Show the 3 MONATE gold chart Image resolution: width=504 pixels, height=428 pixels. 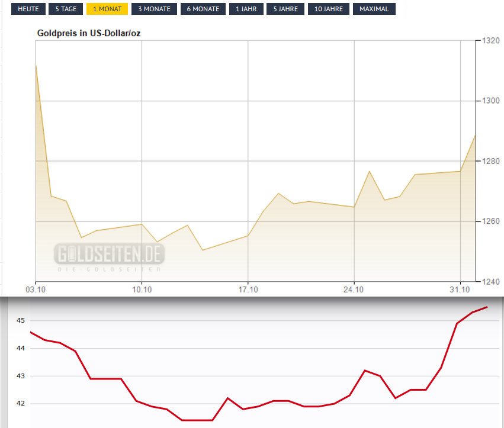click(x=155, y=9)
